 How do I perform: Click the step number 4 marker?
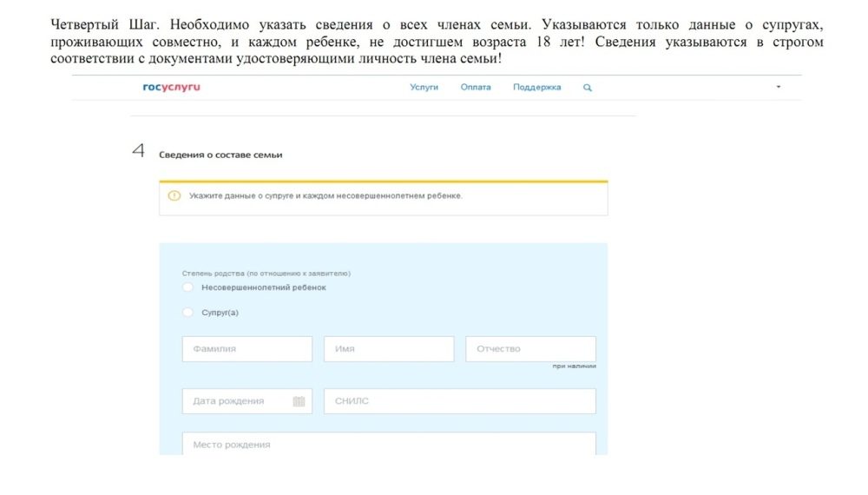point(138,151)
